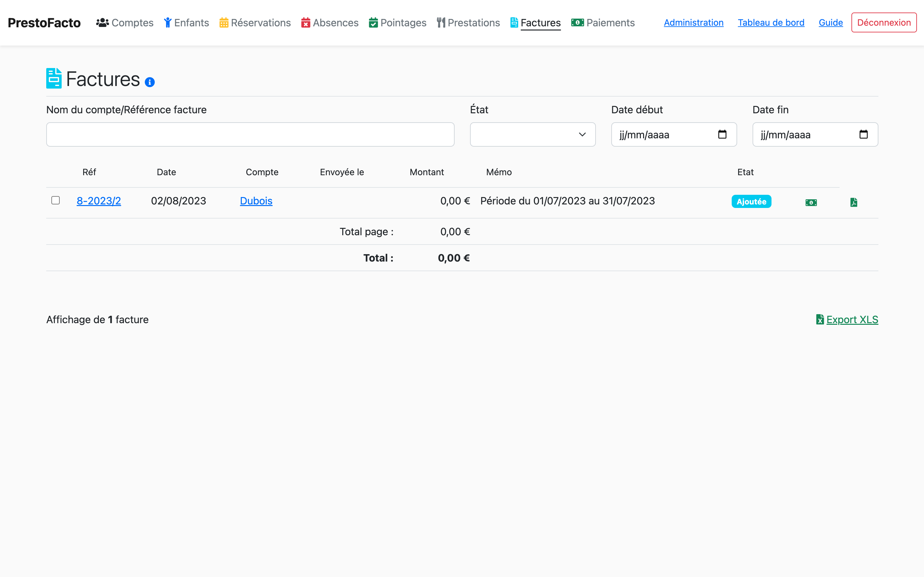The width and height of the screenshot is (924, 577).
Task: Focus the account name/reference search field
Action: pyautogui.click(x=250, y=134)
